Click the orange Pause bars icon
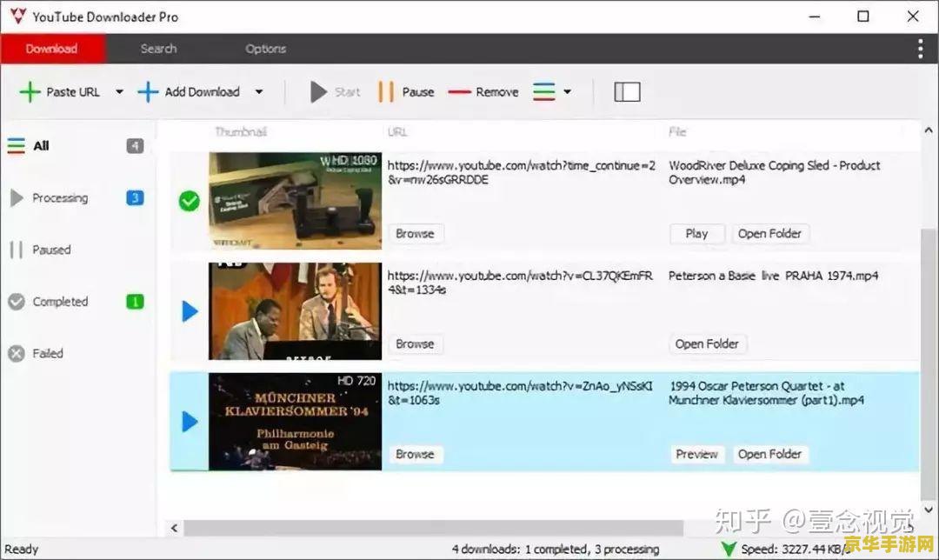 click(386, 92)
